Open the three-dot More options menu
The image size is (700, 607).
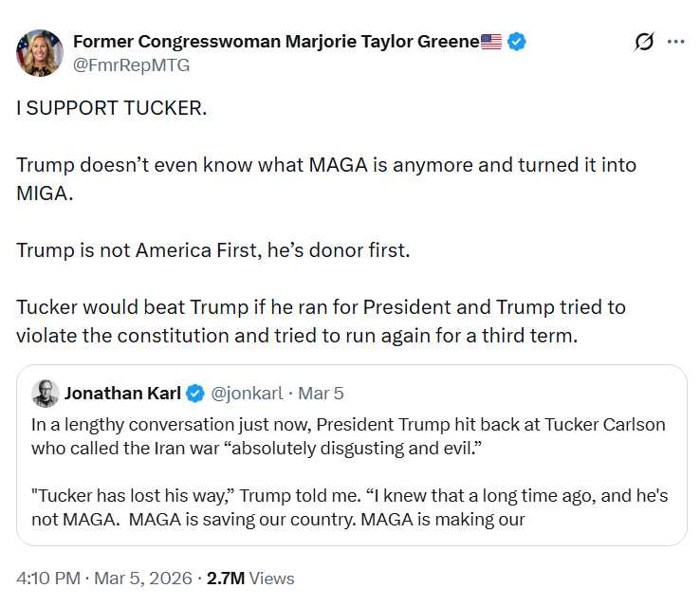[675, 42]
